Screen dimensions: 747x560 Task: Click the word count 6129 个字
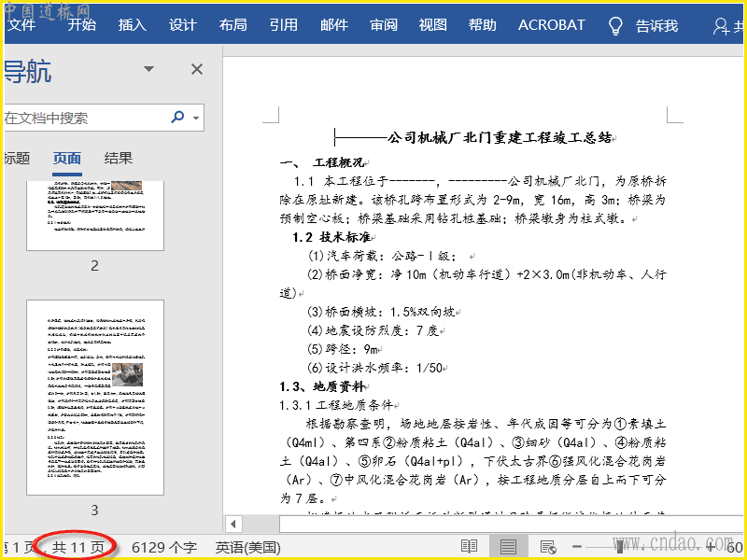164,547
